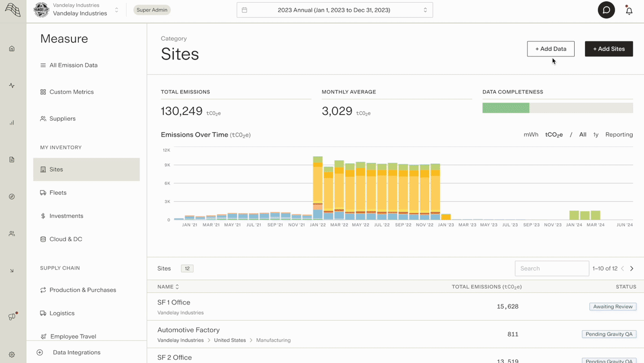Select the Reporting chart range option
This screenshot has width=644, height=363.
pyautogui.click(x=619, y=135)
